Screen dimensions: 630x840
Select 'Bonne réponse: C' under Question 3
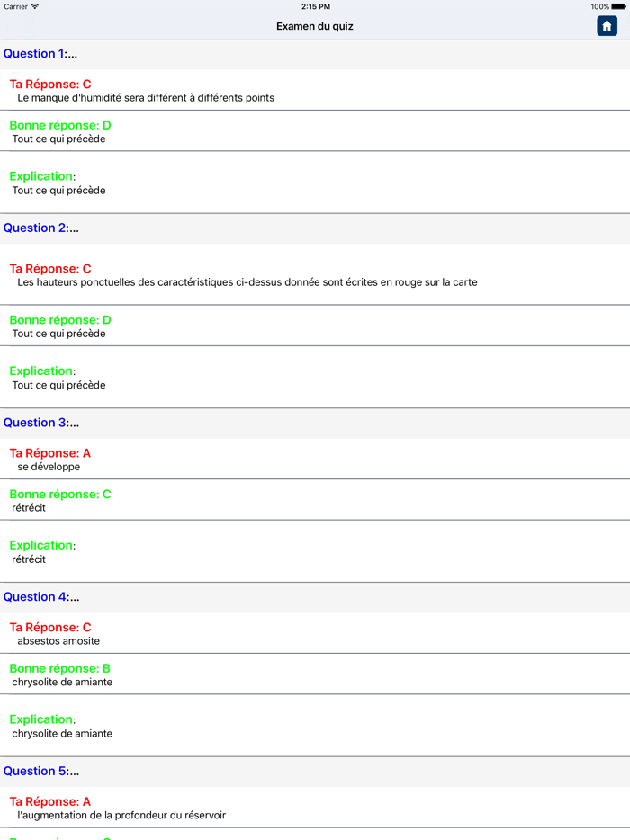(x=60, y=495)
